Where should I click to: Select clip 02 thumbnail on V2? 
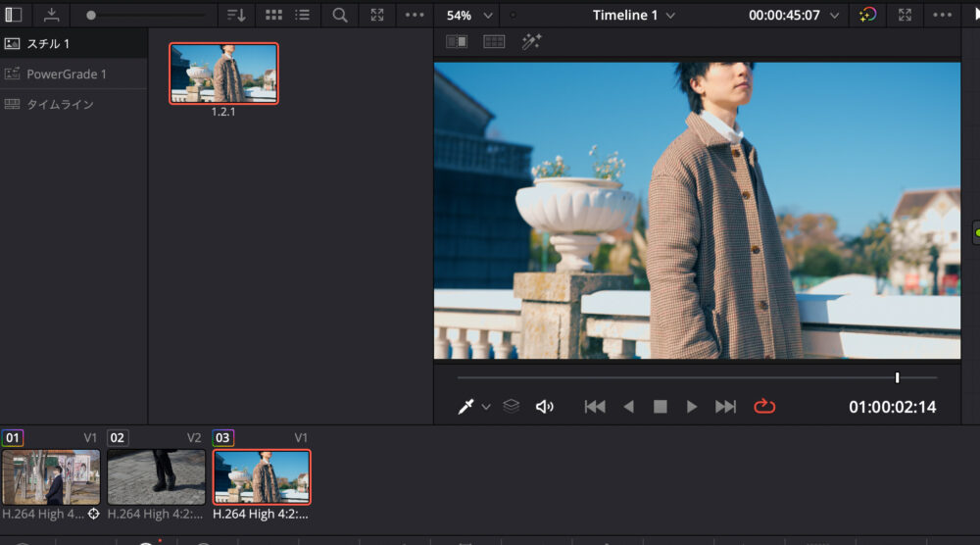click(x=156, y=476)
